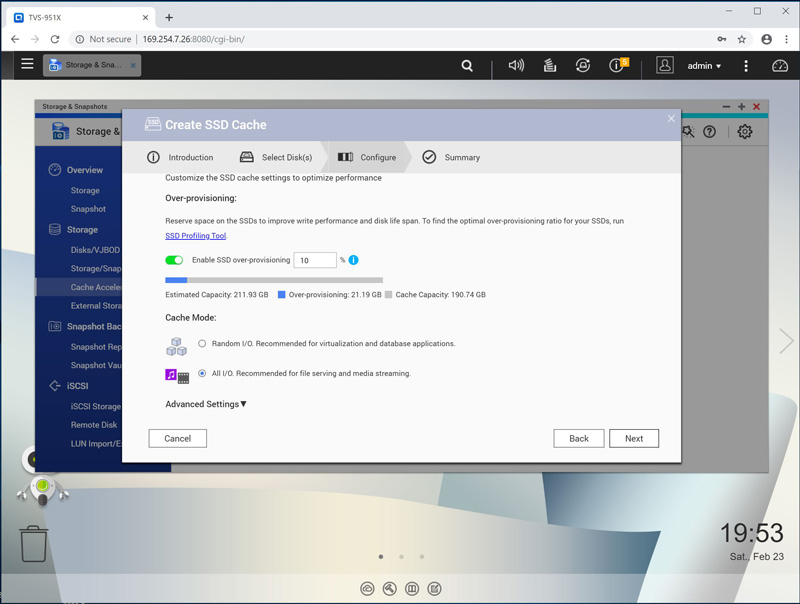Click the browser address bar URL
This screenshot has width=800, height=604.
pyautogui.click(x=193, y=39)
